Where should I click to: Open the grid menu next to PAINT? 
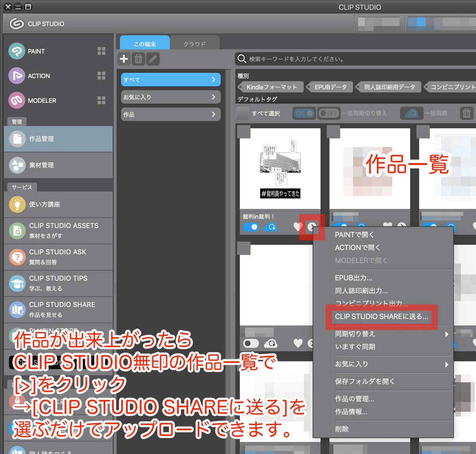click(x=102, y=51)
